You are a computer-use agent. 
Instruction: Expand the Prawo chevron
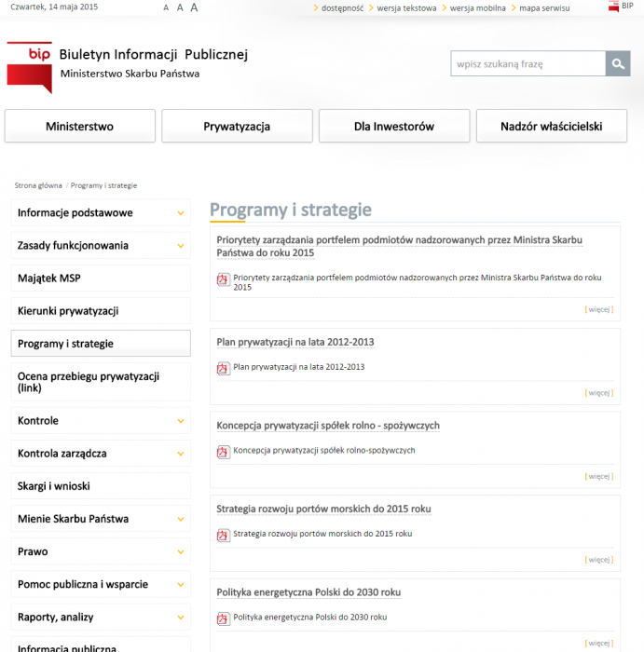click(x=181, y=551)
